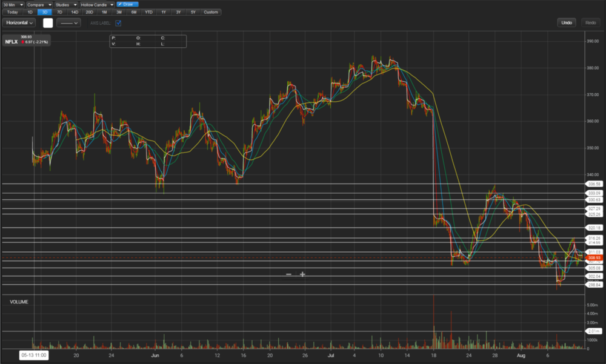606x364 pixels.
Task: Select the 298.84 horizontal line label
Action: [594, 285]
